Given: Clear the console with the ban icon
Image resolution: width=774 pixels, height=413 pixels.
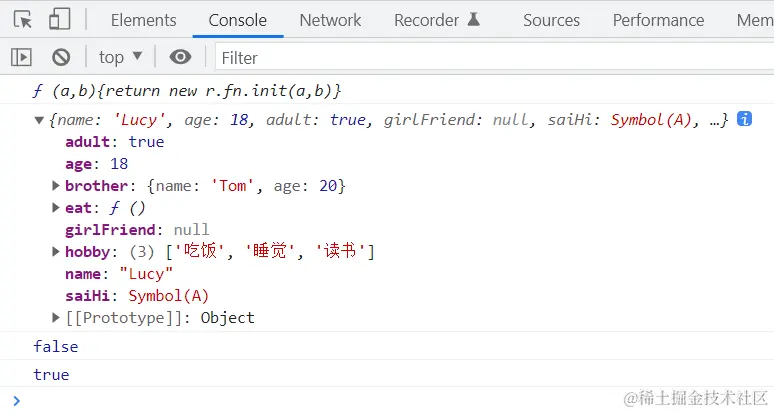Looking at the screenshot, I should coord(61,57).
